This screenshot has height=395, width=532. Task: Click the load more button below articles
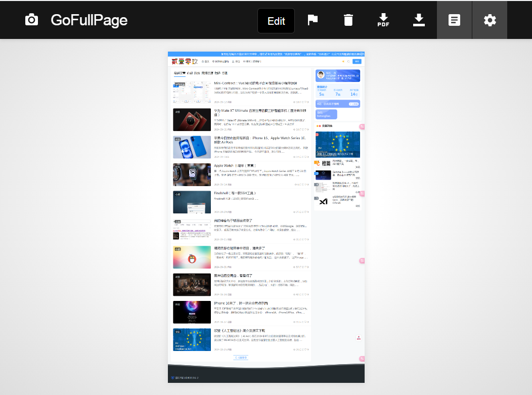pyautogui.click(x=241, y=358)
